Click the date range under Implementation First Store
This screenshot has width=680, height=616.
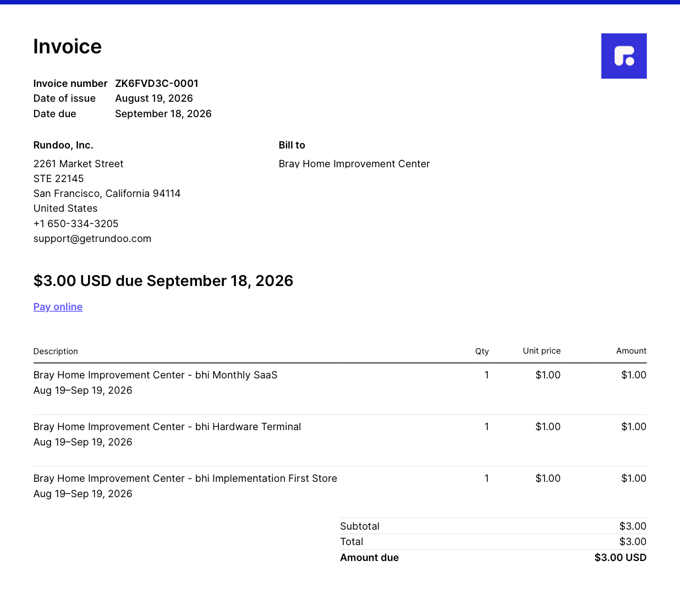(83, 494)
